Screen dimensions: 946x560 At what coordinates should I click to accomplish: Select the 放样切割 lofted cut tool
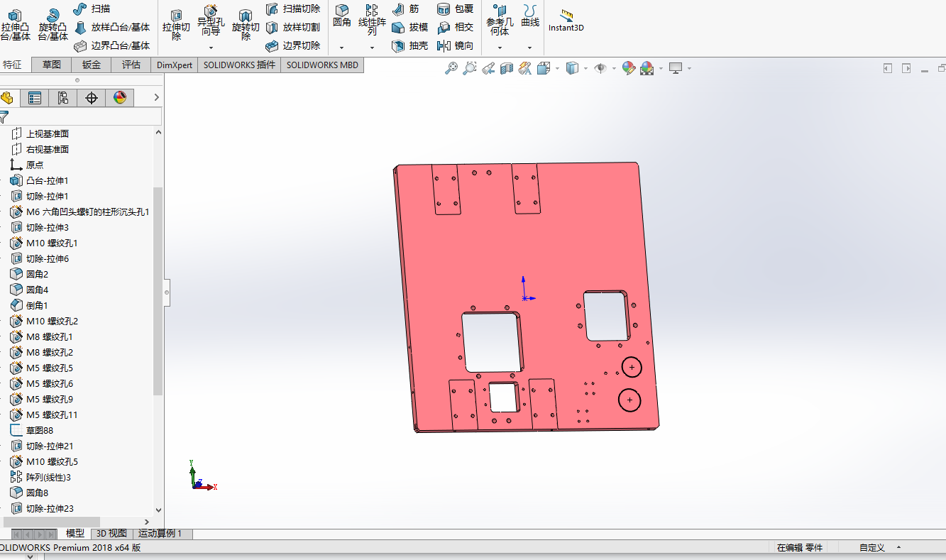pos(292,27)
